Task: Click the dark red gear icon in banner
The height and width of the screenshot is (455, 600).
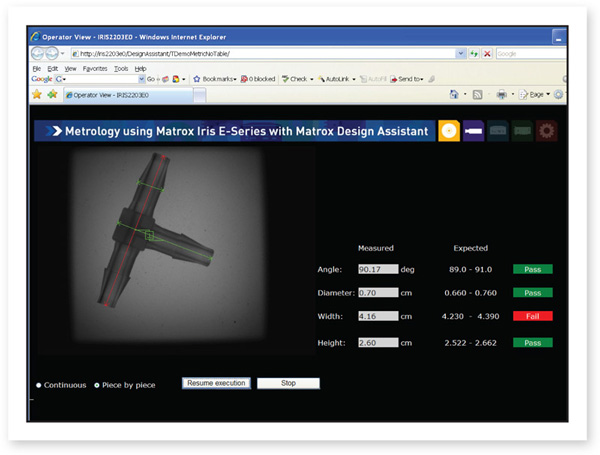Action: pyautogui.click(x=546, y=131)
